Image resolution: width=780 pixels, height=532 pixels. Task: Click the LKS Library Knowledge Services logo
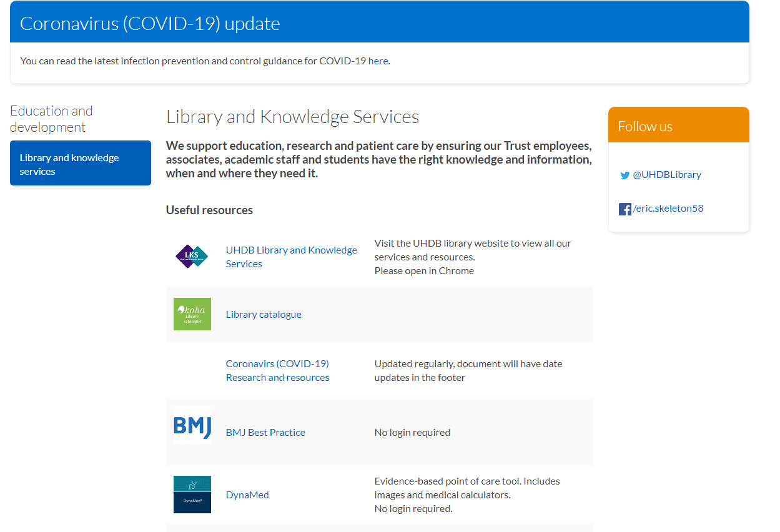coord(192,256)
